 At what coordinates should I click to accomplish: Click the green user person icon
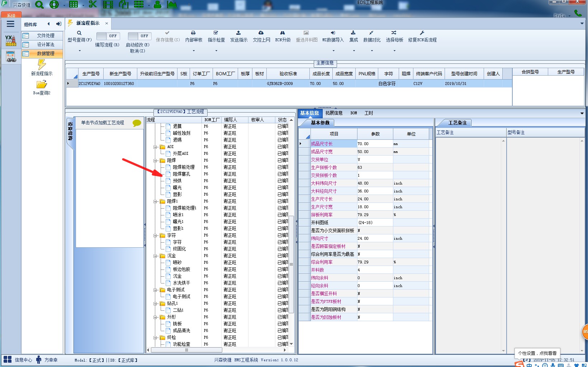(x=157, y=4)
